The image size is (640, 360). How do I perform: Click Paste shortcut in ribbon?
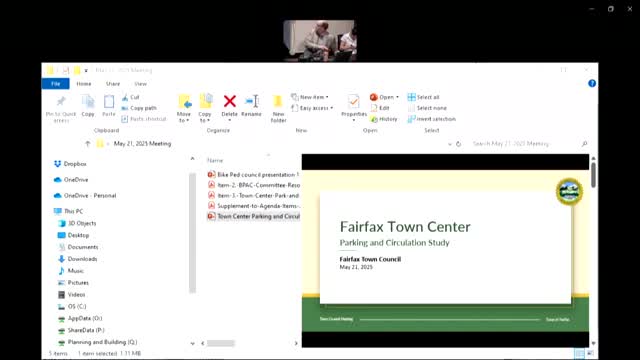[144, 119]
